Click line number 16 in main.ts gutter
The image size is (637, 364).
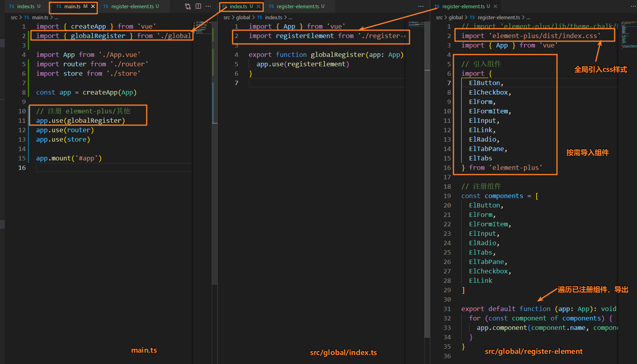pos(22,167)
